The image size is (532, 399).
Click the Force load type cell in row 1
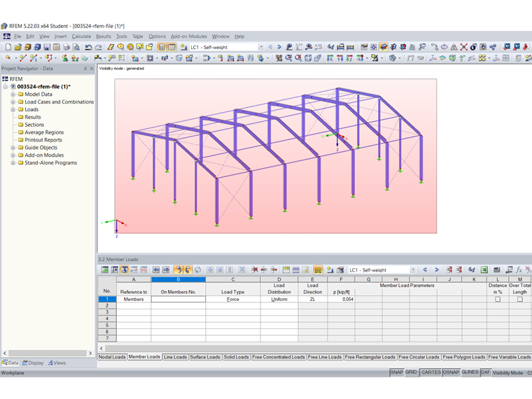point(232,300)
